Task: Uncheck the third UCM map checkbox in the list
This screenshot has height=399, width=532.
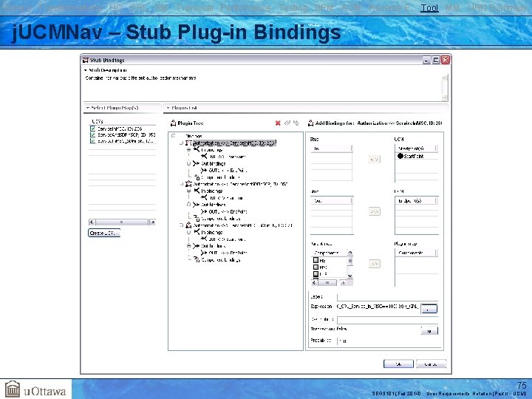Action: click(x=92, y=141)
